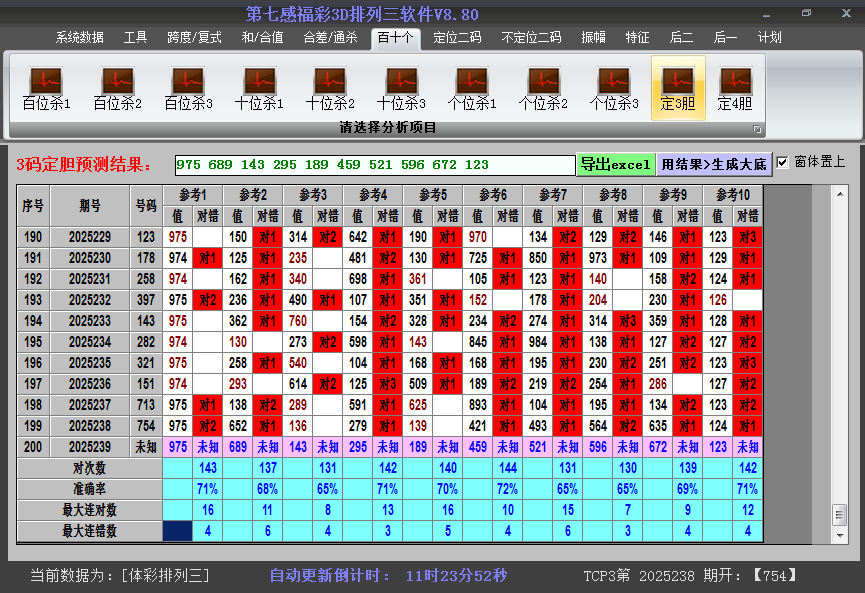
Task: Expand the ribbon group dialog launcher
Action: point(757,129)
